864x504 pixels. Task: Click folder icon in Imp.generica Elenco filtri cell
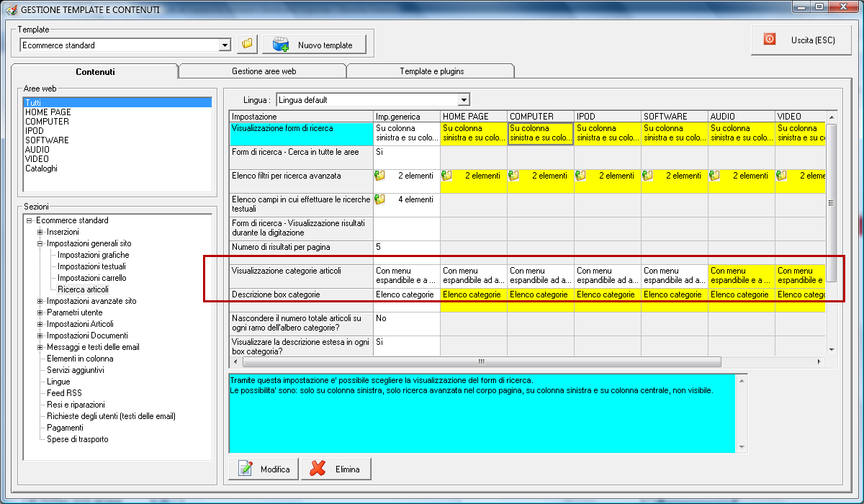[379, 175]
